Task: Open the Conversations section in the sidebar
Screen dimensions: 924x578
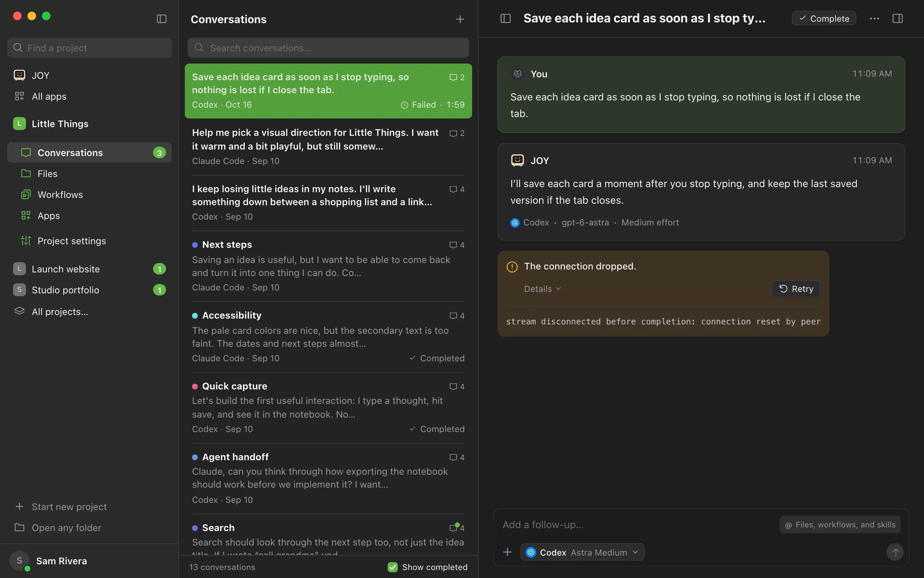Action: click(x=90, y=152)
